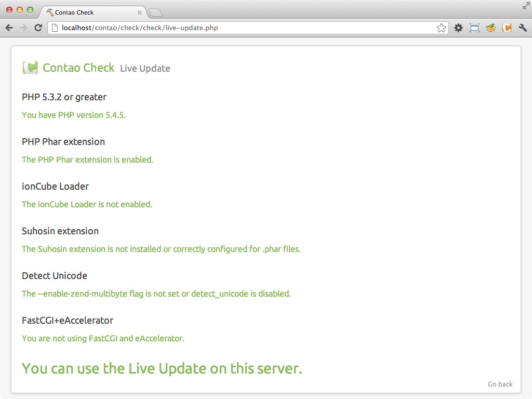Click 'The ionCube Loader is not enabled.' text
Viewport: 532px width, 399px height.
click(87, 204)
